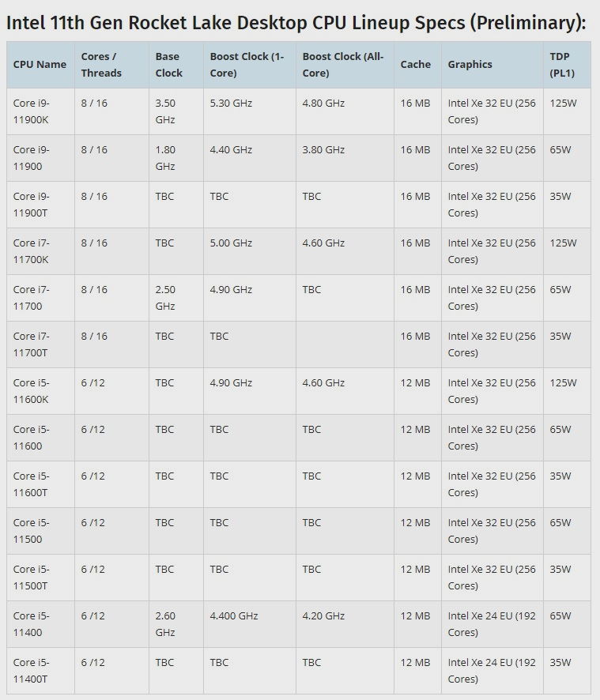
Task: Click the Base Clock column header
Action: pos(168,65)
